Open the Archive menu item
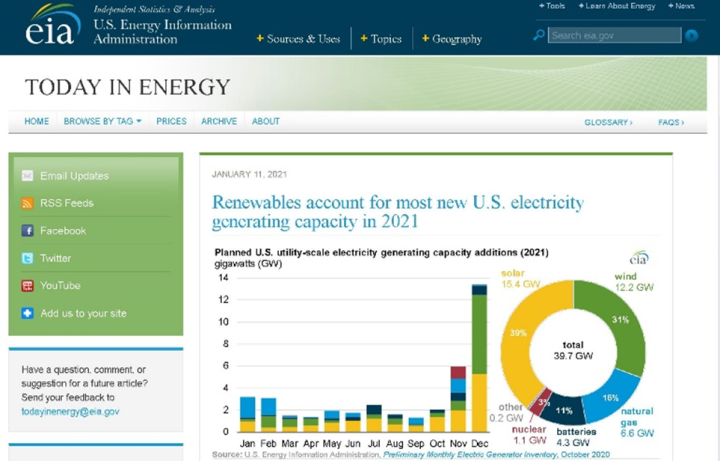 [219, 122]
